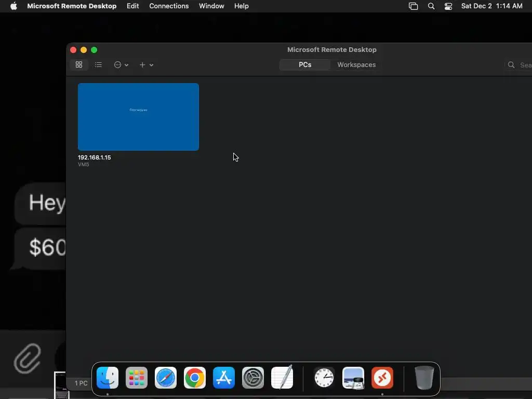Click the "Hey" message bubble in background window
Screen dimensions: 532x399
click(41, 203)
